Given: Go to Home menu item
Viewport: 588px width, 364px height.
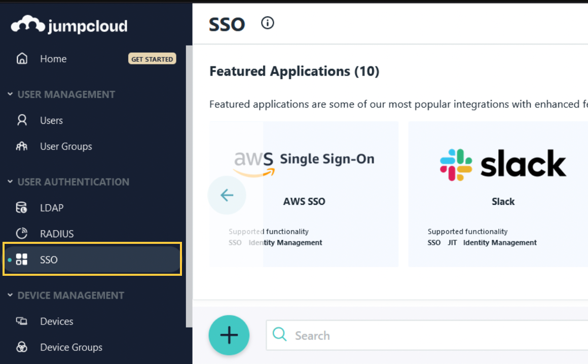Looking at the screenshot, I should pos(53,59).
